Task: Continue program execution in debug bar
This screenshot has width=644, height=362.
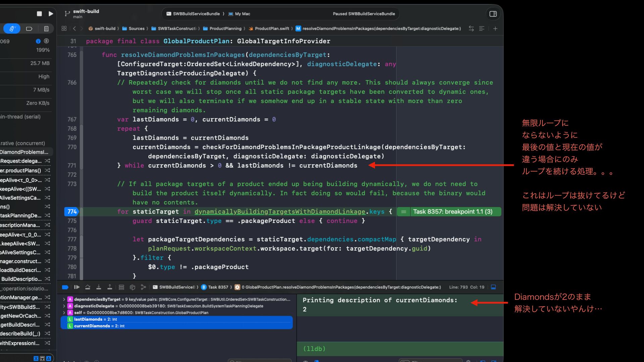Action: (77, 287)
